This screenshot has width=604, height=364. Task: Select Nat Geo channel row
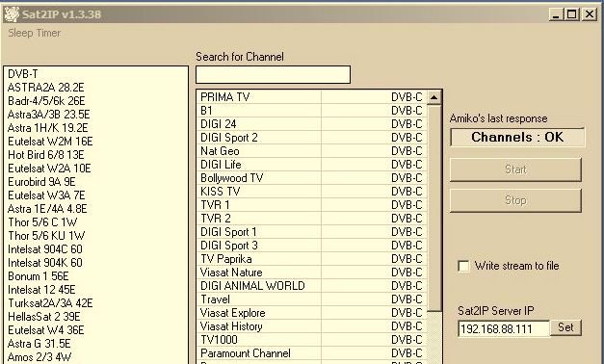(x=312, y=150)
